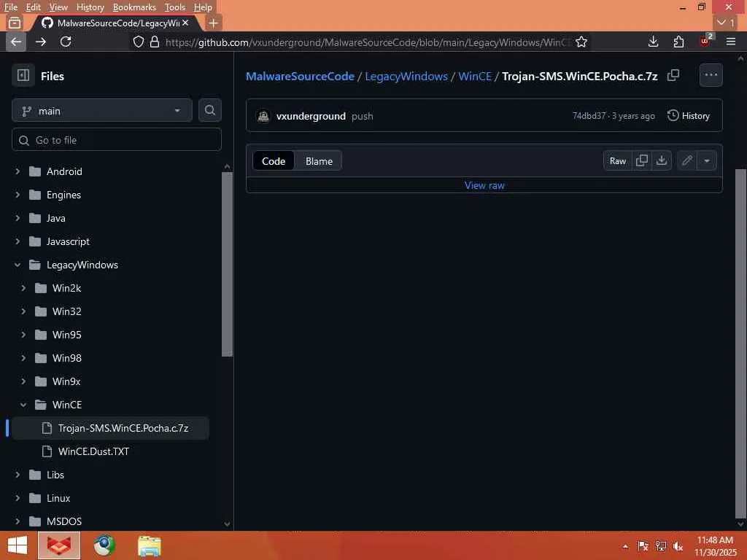Open the vxunderground author link

pyautogui.click(x=311, y=116)
